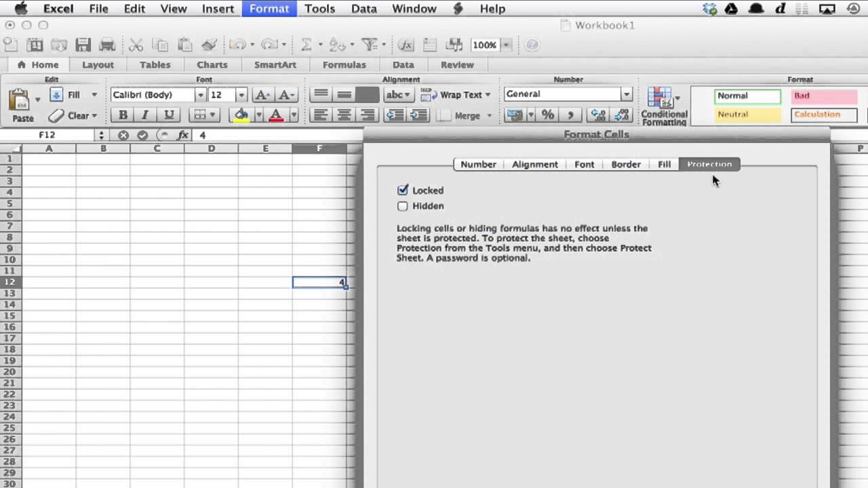Click the Print icon in toolbar

pos(107,45)
